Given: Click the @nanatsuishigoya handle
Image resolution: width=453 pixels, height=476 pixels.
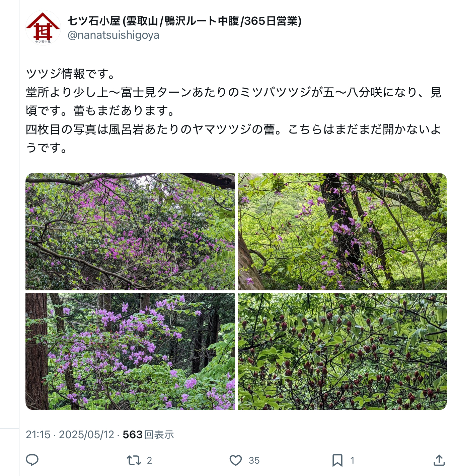Looking at the screenshot, I should click(x=114, y=35).
